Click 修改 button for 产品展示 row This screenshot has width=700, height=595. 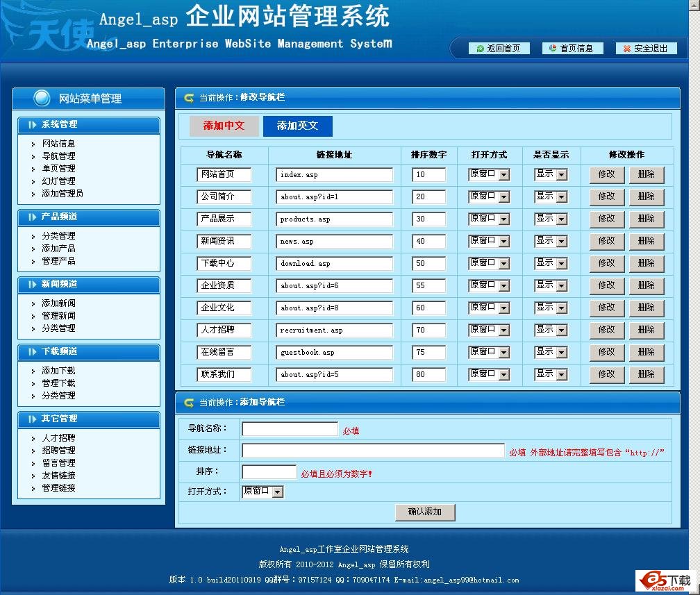[x=607, y=219]
